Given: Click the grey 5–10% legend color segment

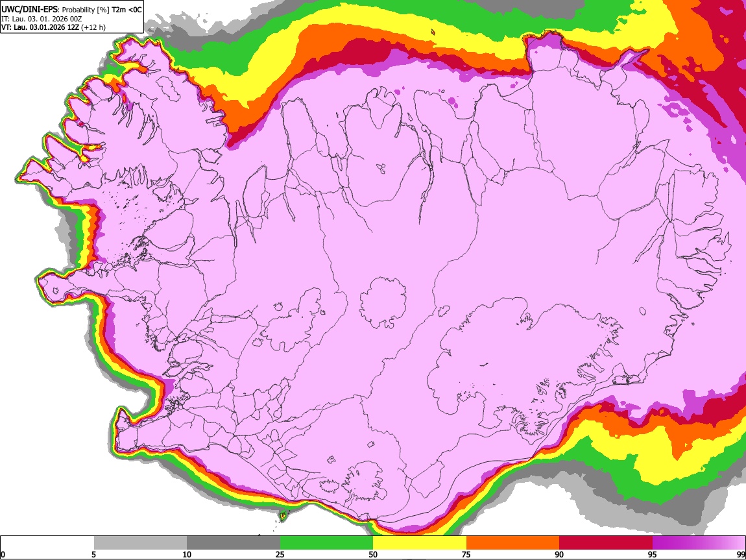Looking at the screenshot, I should click(x=140, y=543).
